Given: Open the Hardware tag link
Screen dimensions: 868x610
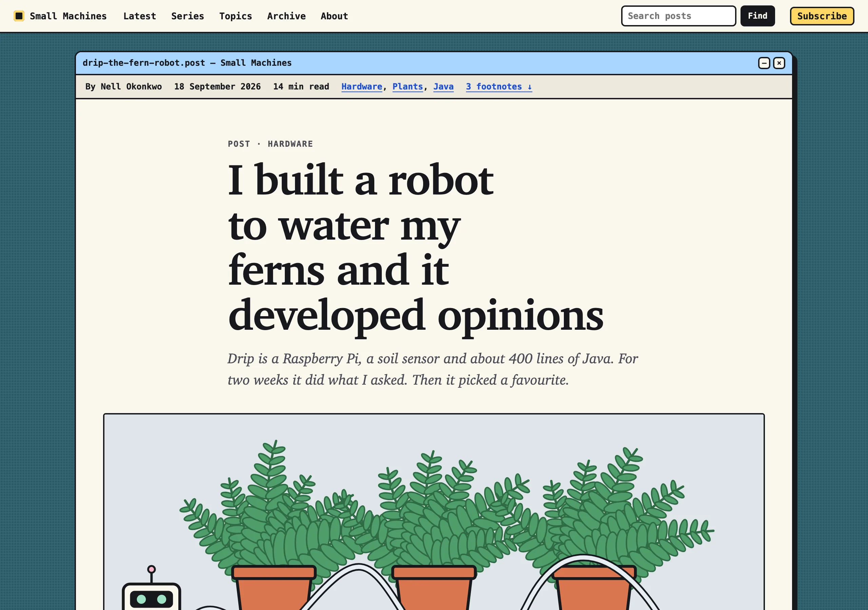Looking at the screenshot, I should 361,86.
